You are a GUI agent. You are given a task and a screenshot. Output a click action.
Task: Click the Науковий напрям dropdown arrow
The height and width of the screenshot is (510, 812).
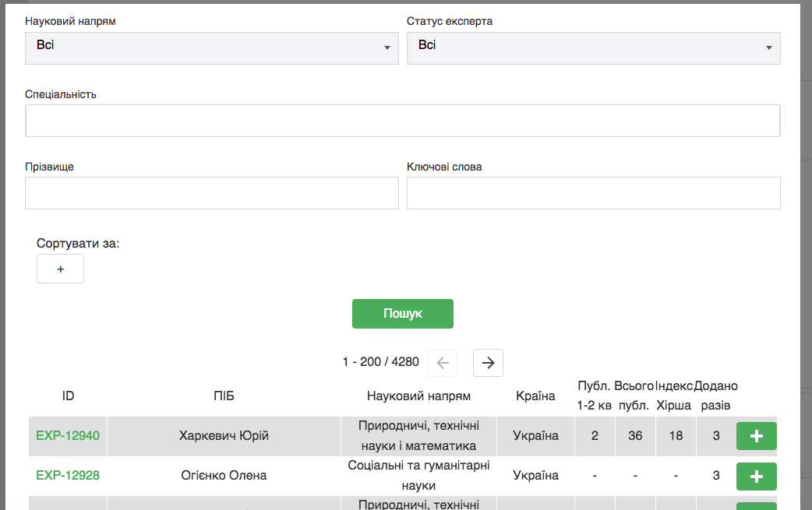pyautogui.click(x=387, y=49)
